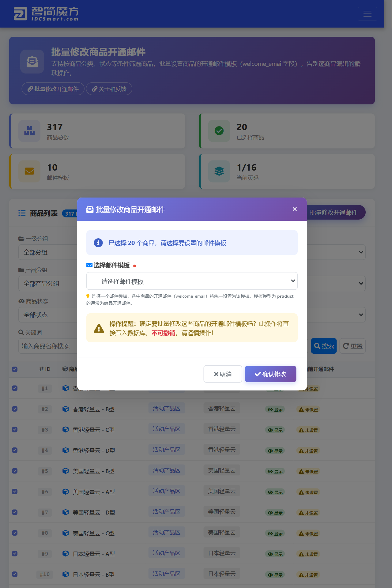Uncheck the checkbox for row #4
This screenshot has width=392, height=588.
(15, 450)
